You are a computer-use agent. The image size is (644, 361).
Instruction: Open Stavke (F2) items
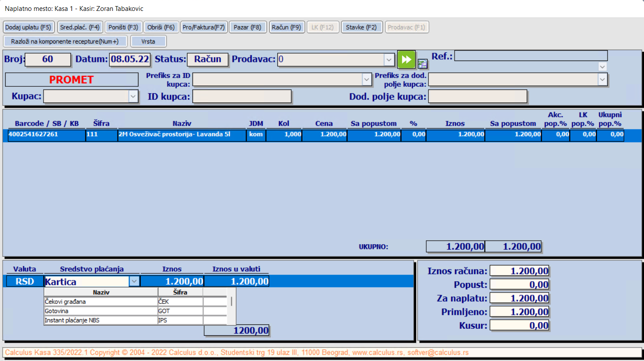361,27
